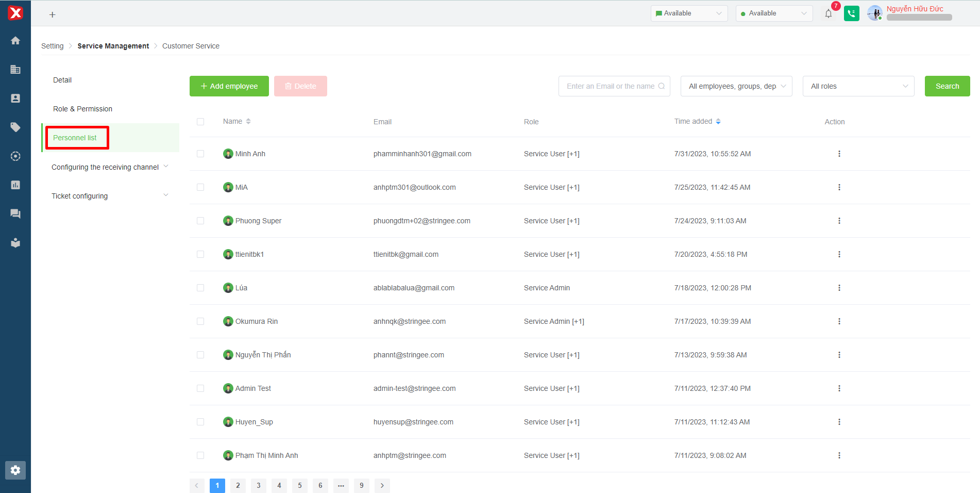
Task: Open the contacts card icon in sidebar
Action: (15, 98)
